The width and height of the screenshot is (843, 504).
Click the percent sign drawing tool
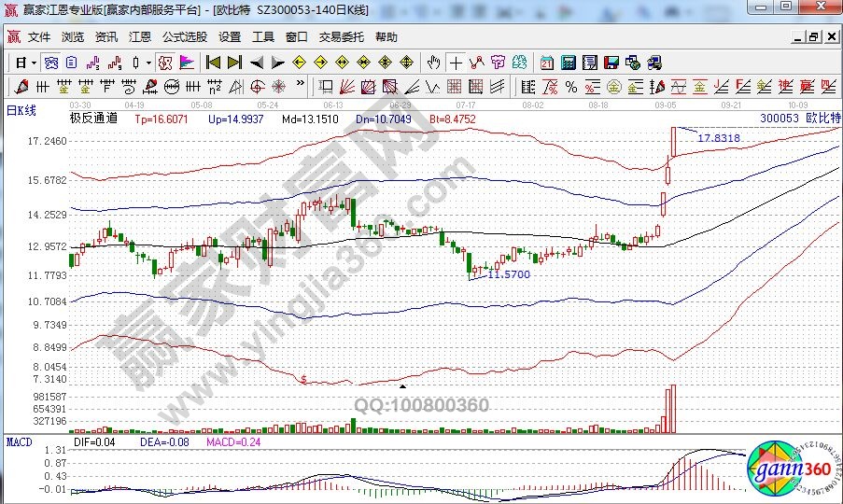[x=569, y=87]
